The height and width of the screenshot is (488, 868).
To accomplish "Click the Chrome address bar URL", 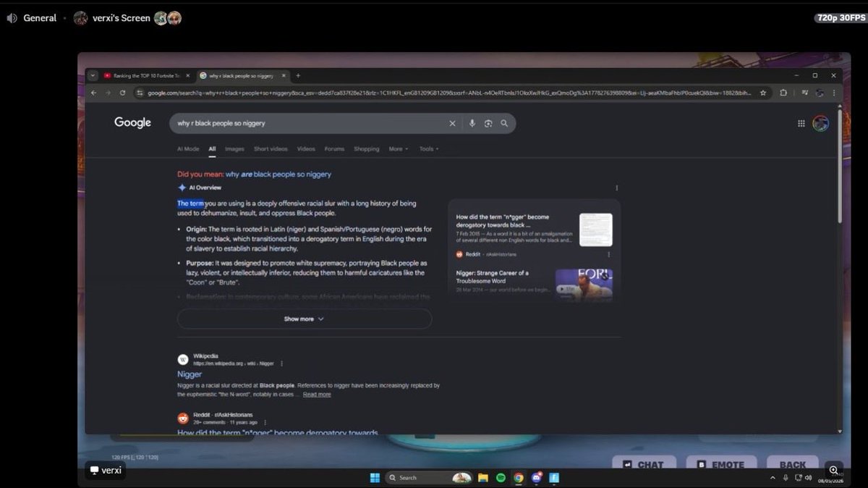I will (448, 93).
